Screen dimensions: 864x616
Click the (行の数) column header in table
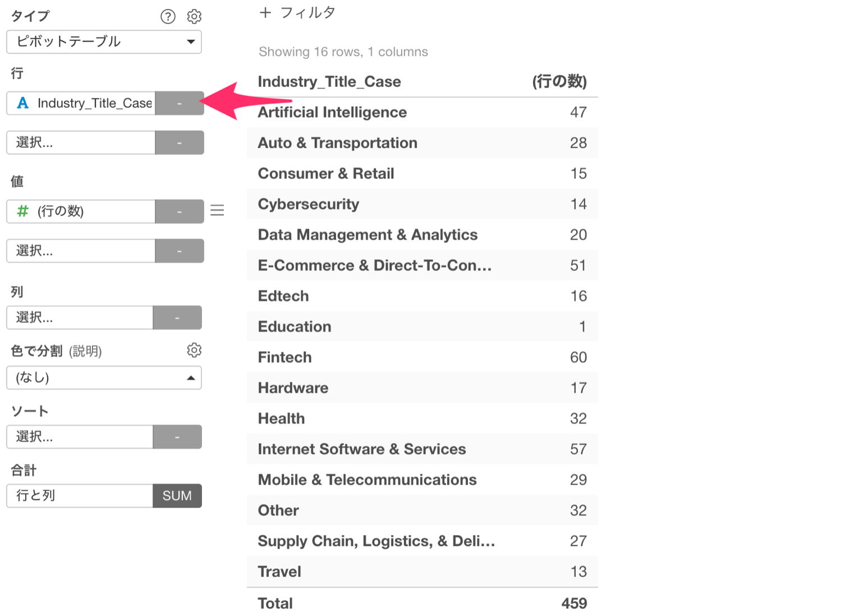click(559, 82)
